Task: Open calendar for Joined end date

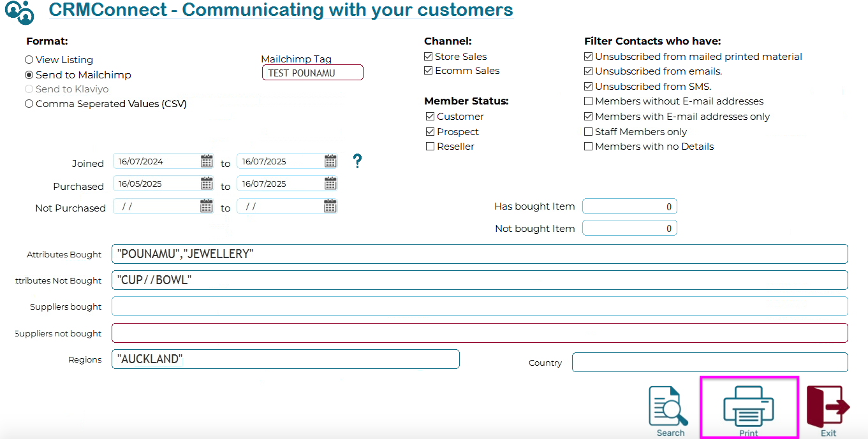Action: 330,161
